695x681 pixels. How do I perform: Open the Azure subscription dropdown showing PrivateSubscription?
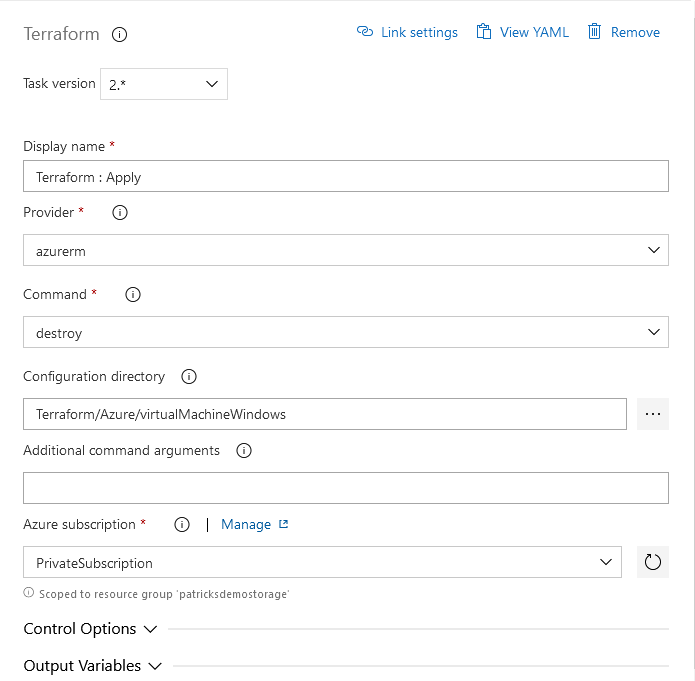pos(322,562)
